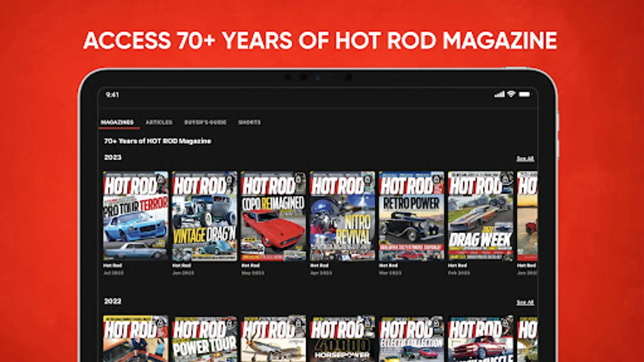This screenshot has width=644, height=362.
Task: Click See All for the 2023 row
Action: coord(525,159)
